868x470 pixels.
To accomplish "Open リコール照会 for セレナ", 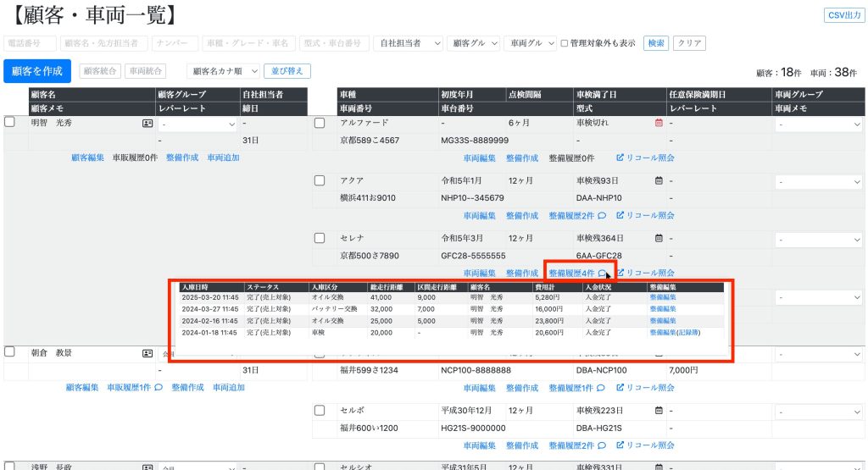I will [x=645, y=273].
